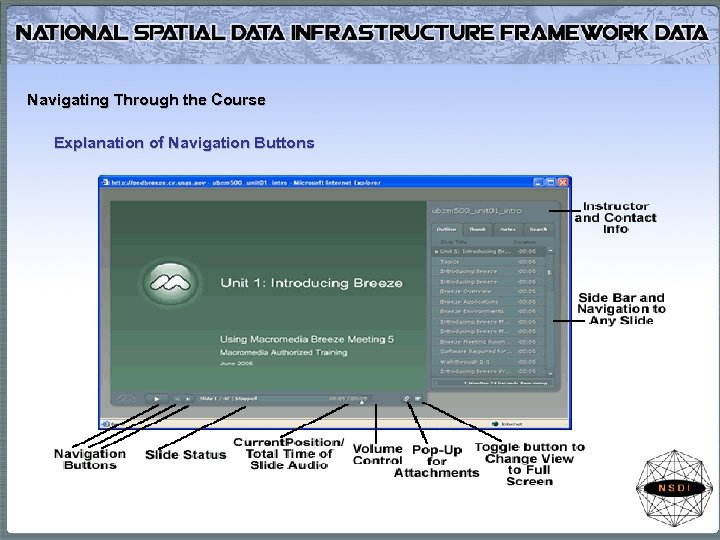Click the NSDI logo
720x540 pixels.
click(674, 488)
